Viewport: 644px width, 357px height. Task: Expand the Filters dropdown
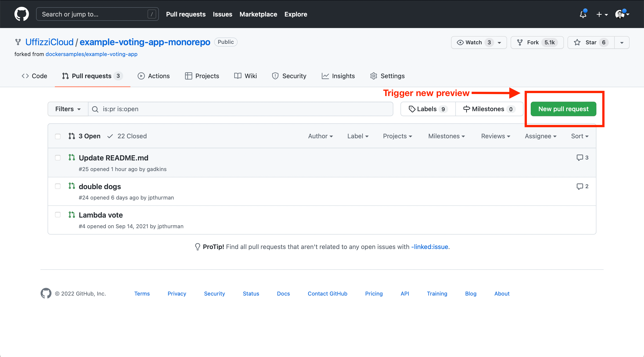[x=68, y=109]
